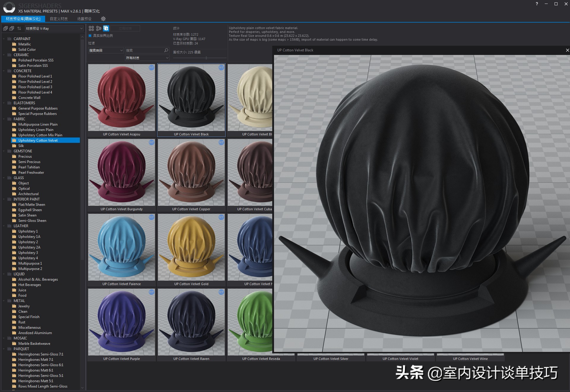Click the help question mark icon
This screenshot has height=392, width=570.
tap(536, 4)
